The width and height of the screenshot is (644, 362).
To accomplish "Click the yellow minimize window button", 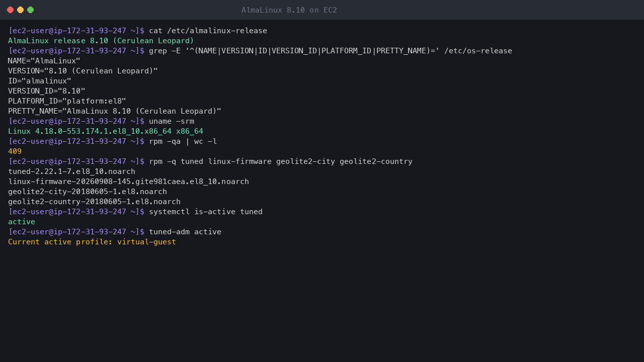I will click(21, 10).
